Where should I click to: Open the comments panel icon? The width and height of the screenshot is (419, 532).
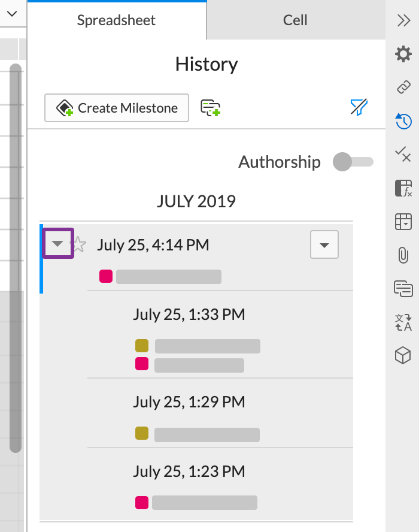point(403,289)
